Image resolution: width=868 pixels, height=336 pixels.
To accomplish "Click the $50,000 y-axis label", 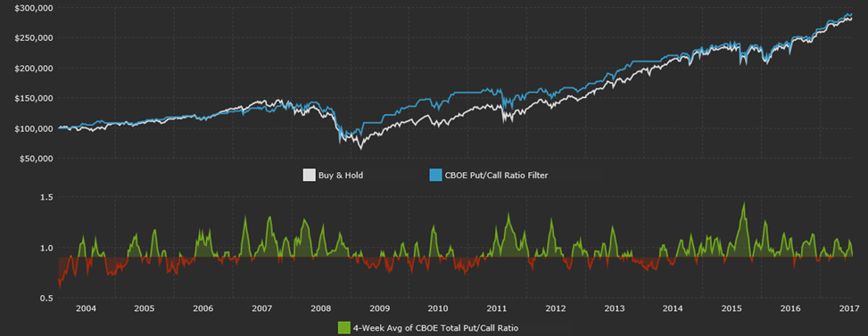I will [x=36, y=159].
